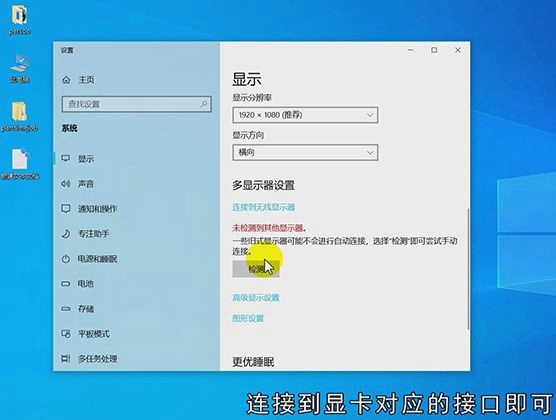Select the 显示 monitor icon in the sidebar
Screen dimensions: 556x420
tap(66, 158)
